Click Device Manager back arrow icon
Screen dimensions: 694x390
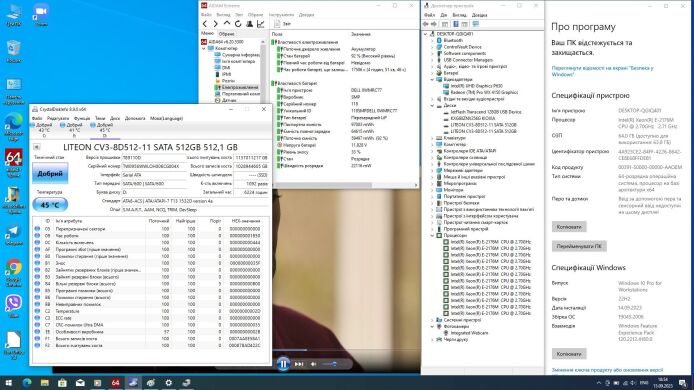tap(426, 24)
